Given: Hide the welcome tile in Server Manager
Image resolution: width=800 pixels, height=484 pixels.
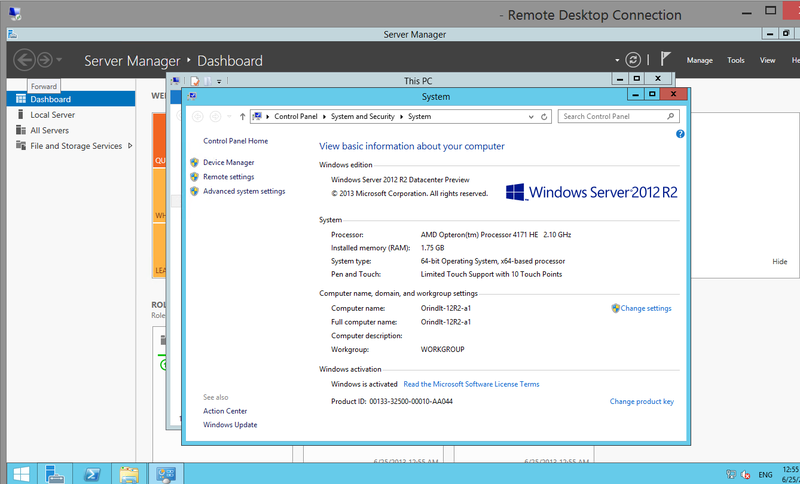Looking at the screenshot, I should click(x=779, y=261).
